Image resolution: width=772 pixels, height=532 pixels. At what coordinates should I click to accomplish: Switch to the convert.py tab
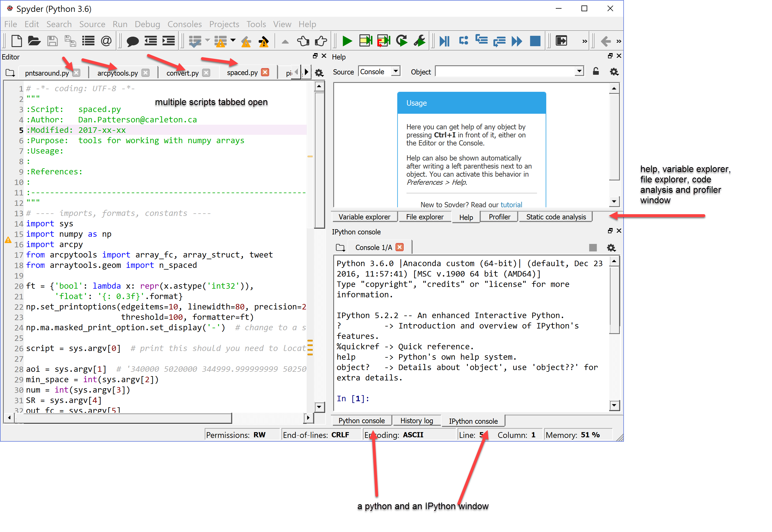(x=183, y=73)
